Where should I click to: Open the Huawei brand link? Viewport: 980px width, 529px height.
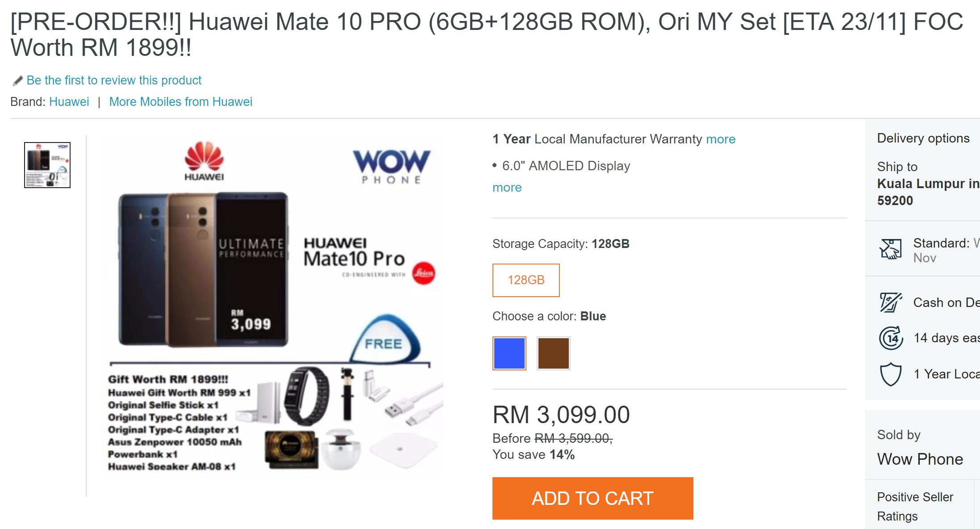[69, 102]
